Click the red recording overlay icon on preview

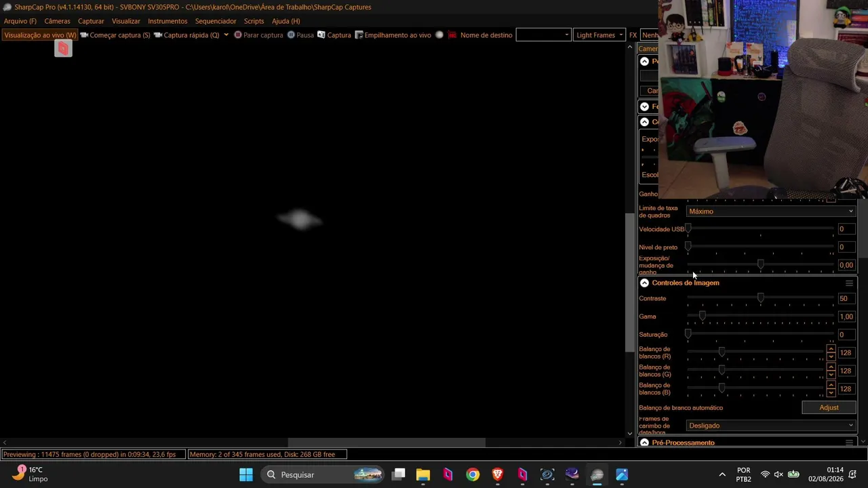pos(63,49)
